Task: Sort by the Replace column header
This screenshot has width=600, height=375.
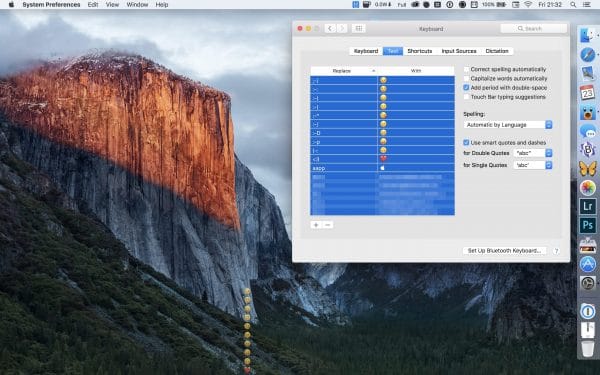Action: [x=344, y=71]
